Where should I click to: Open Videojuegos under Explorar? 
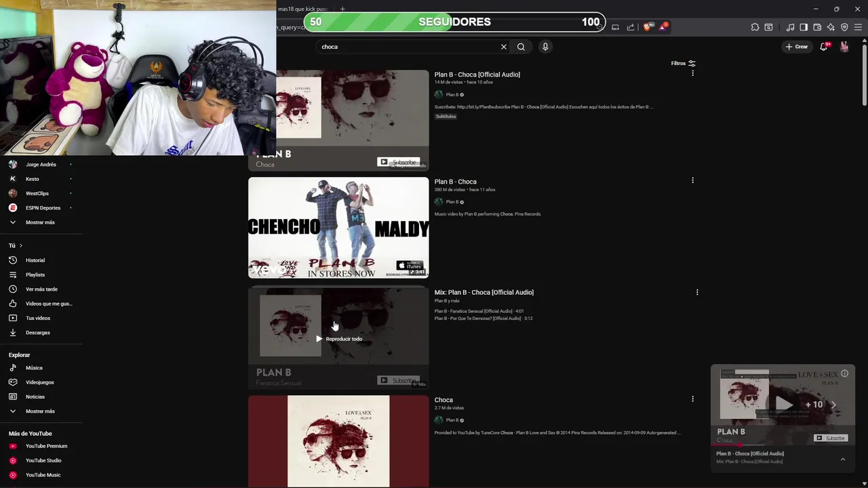41,382
